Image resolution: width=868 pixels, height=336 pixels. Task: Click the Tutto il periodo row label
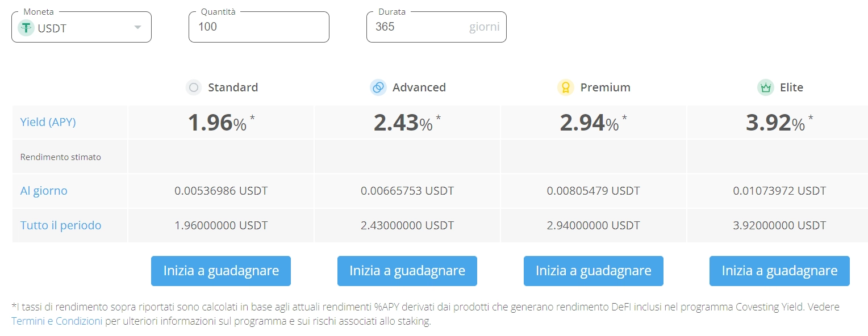tap(61, 225)
